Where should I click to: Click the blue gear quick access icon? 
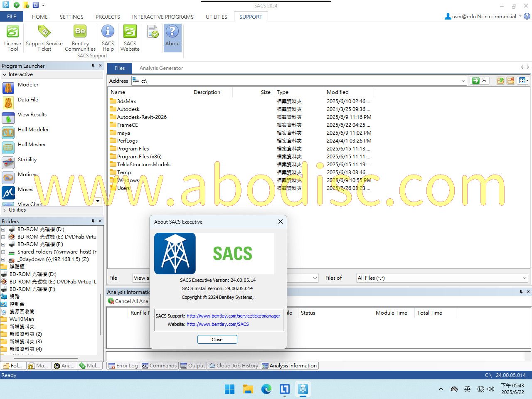35,5
